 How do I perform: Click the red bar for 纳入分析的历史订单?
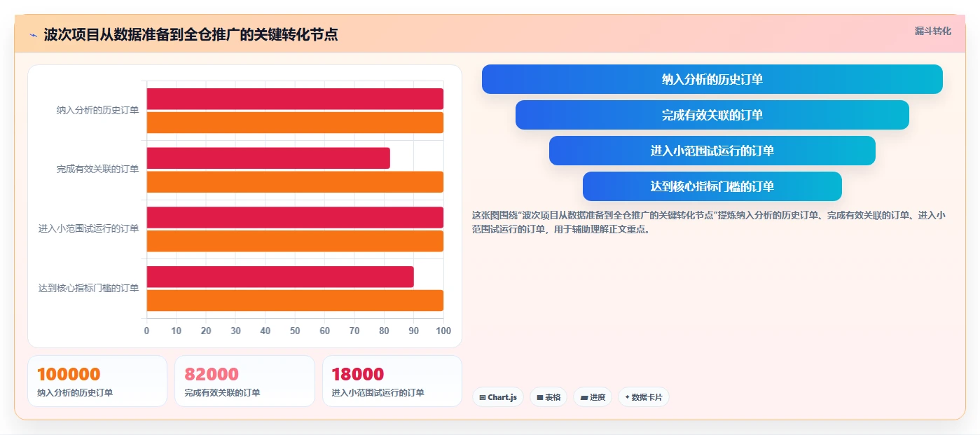(x=295, y=99)
